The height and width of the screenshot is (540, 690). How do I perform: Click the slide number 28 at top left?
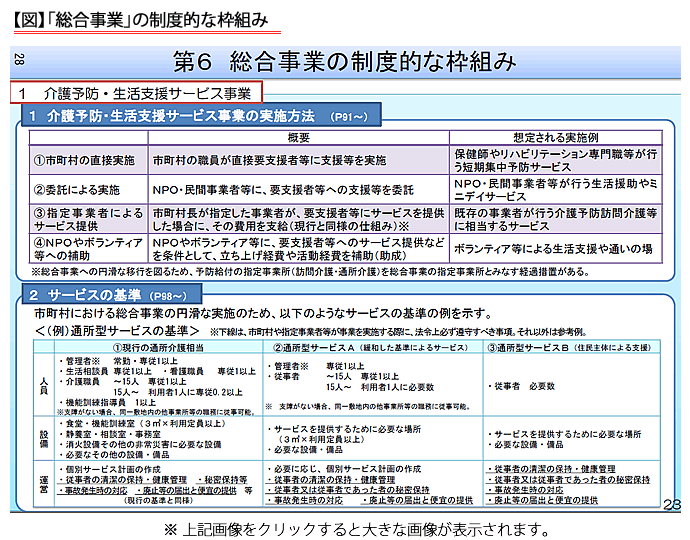pyautogui.click(x=19, y=59)
